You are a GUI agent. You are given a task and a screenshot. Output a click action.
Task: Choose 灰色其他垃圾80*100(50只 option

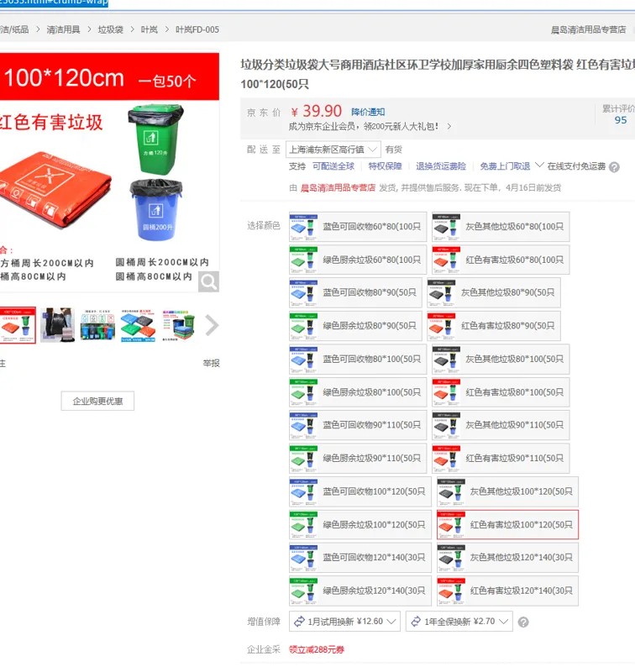(x=501, y=360)
